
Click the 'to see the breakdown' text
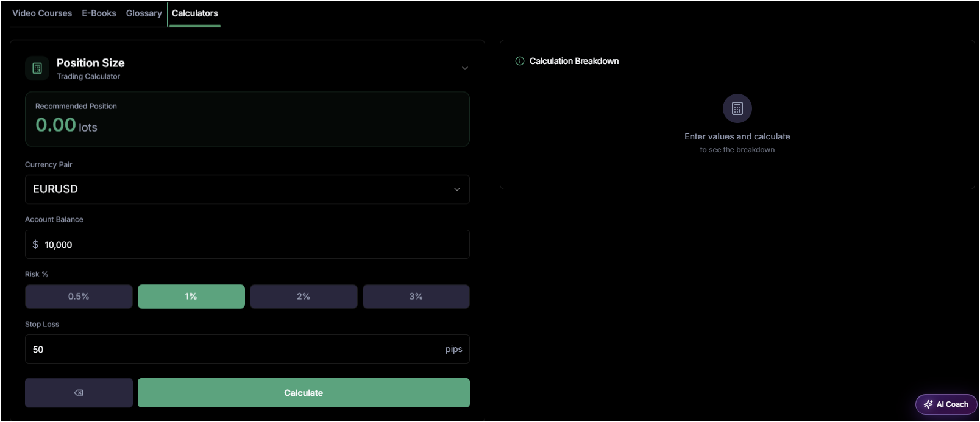coord(737,150)
